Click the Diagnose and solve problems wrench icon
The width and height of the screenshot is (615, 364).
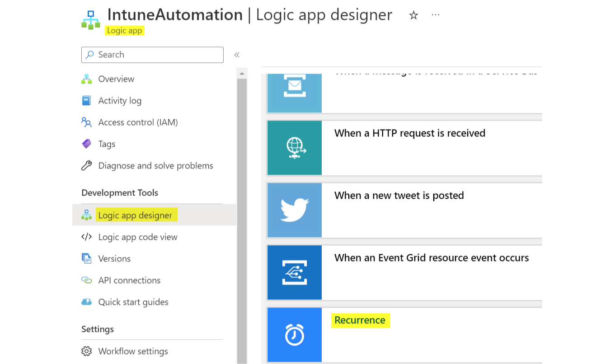86,165
